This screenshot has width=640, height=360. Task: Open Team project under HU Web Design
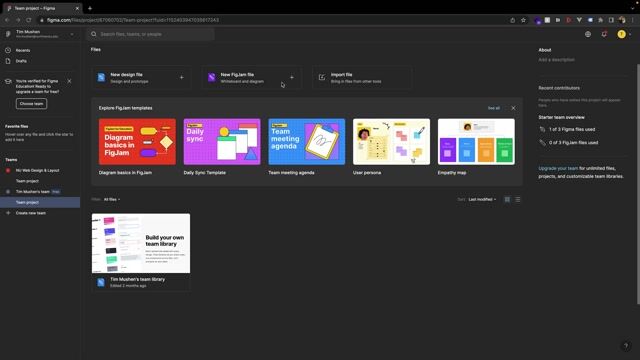(27, 181)
